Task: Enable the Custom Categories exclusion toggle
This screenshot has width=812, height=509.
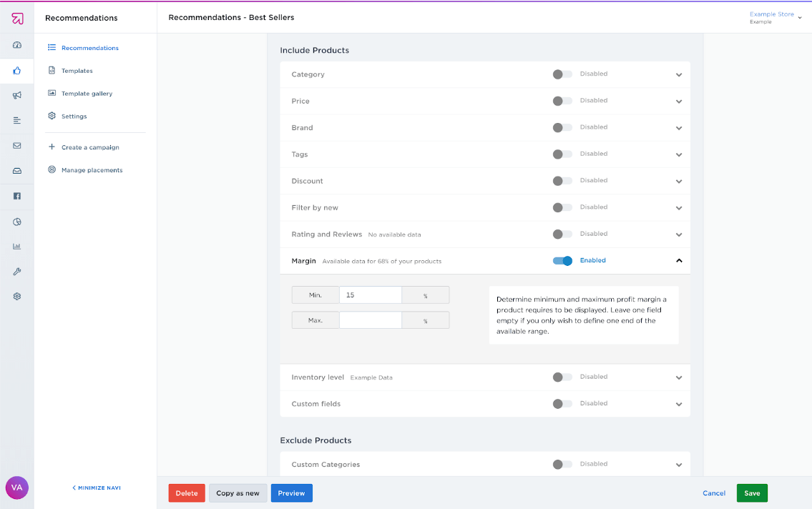Action: [562, 465]
